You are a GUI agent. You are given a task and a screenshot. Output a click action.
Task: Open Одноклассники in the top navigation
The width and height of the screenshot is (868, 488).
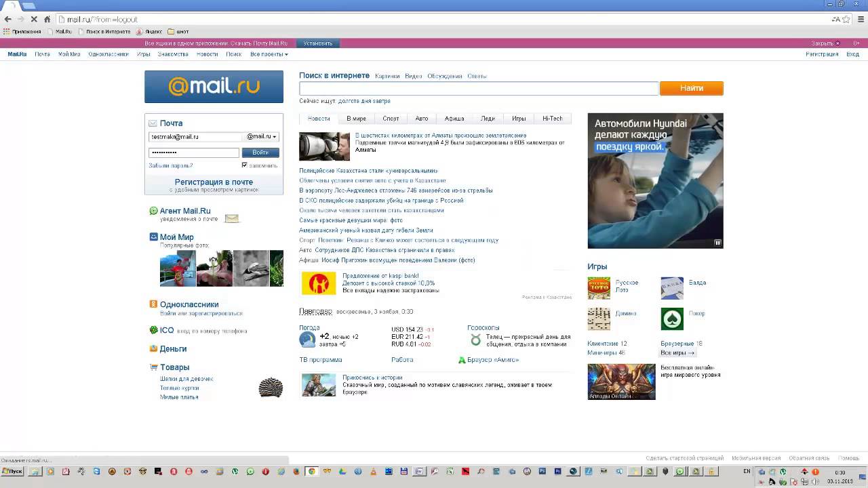(x=108, y=54)
